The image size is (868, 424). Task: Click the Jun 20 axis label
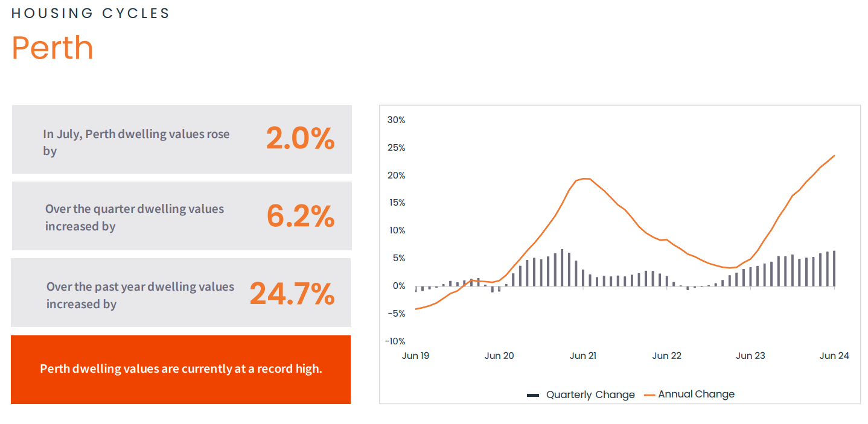pyautogui.click(x=499, y=356)
